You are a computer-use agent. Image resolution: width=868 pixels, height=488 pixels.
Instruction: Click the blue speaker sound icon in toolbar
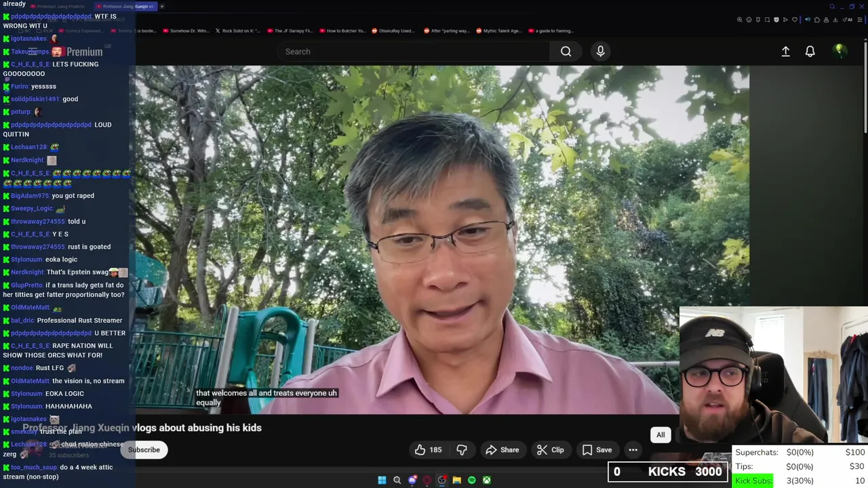pos(808,20)
